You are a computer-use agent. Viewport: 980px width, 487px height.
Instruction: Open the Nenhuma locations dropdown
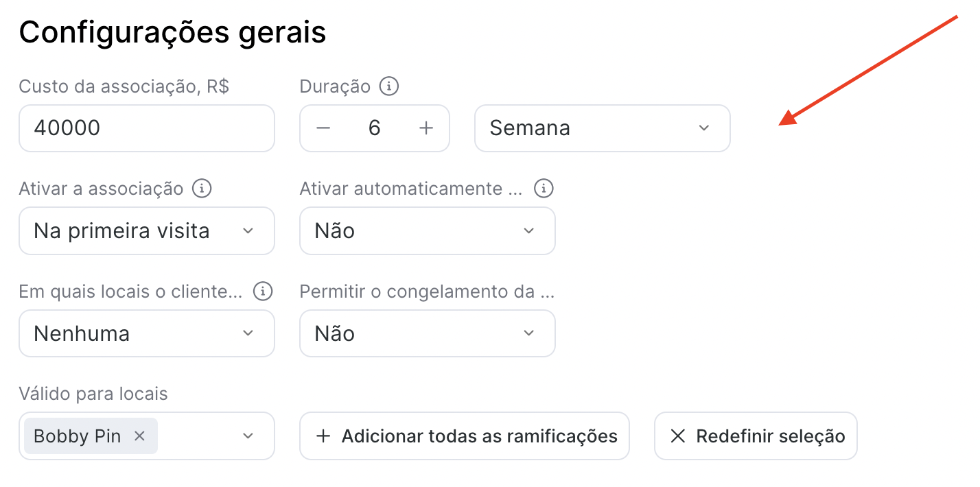pyautogui.click(x=147, y=334)
